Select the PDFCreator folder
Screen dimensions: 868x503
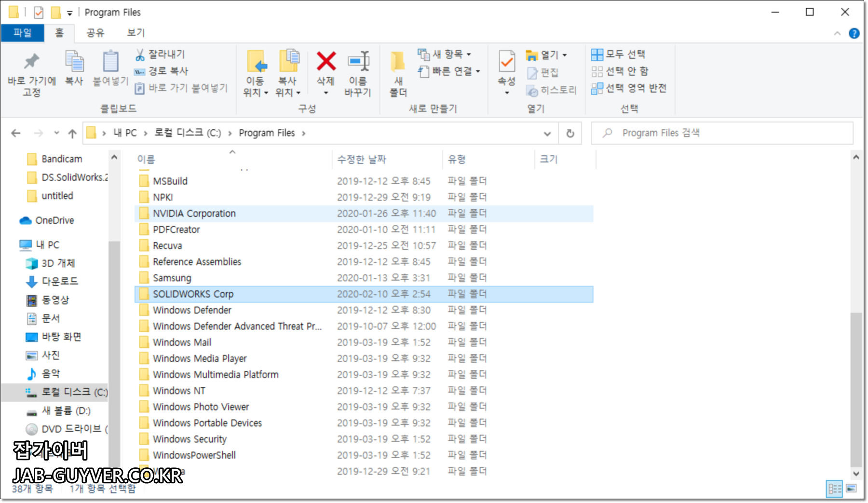click(x=364, y=230)
